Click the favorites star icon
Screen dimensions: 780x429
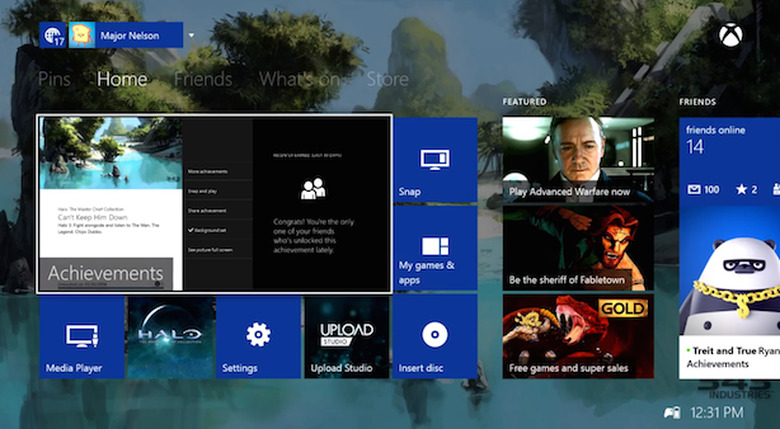point(742,189)
